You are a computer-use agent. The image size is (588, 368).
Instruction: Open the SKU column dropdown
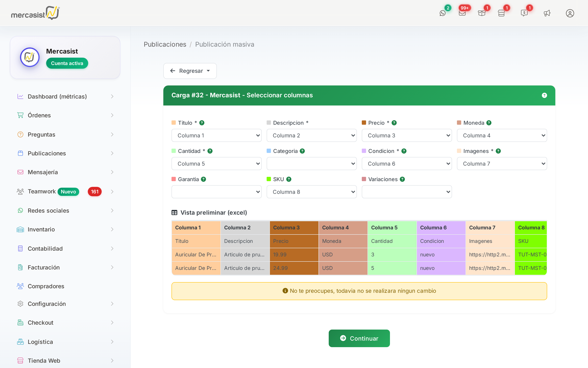pyautogui.click(x=312, y=192)
